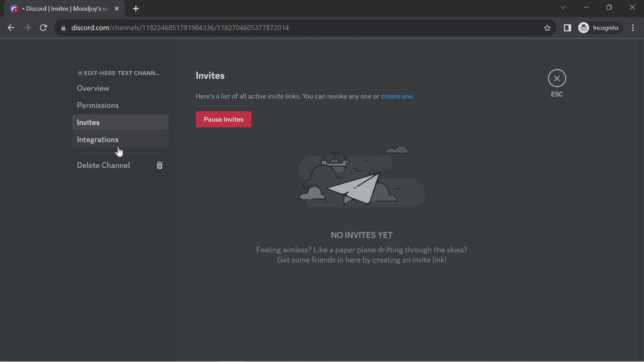Viewport: 644px width, 362px height.
Task: Select the Invites menu item
Action: (x=88, y=123)
